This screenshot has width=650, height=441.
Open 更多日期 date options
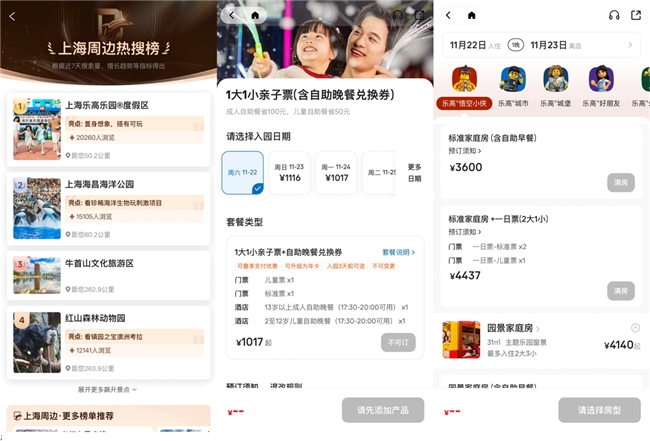[x=415, y=172]
